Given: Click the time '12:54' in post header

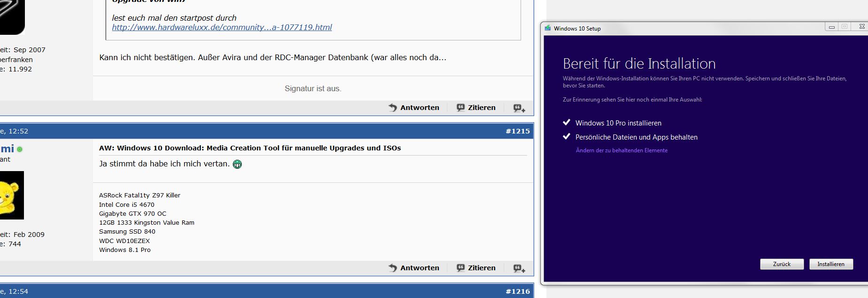Looking at the screenshot, I should [18, 291].
